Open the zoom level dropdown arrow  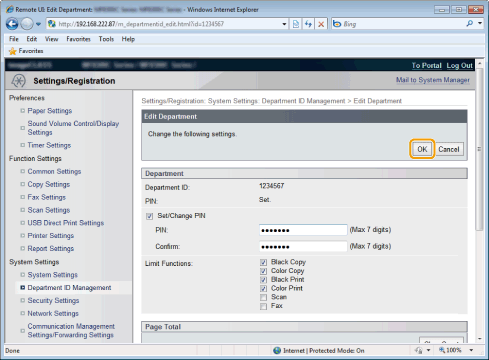coord(471,350)
